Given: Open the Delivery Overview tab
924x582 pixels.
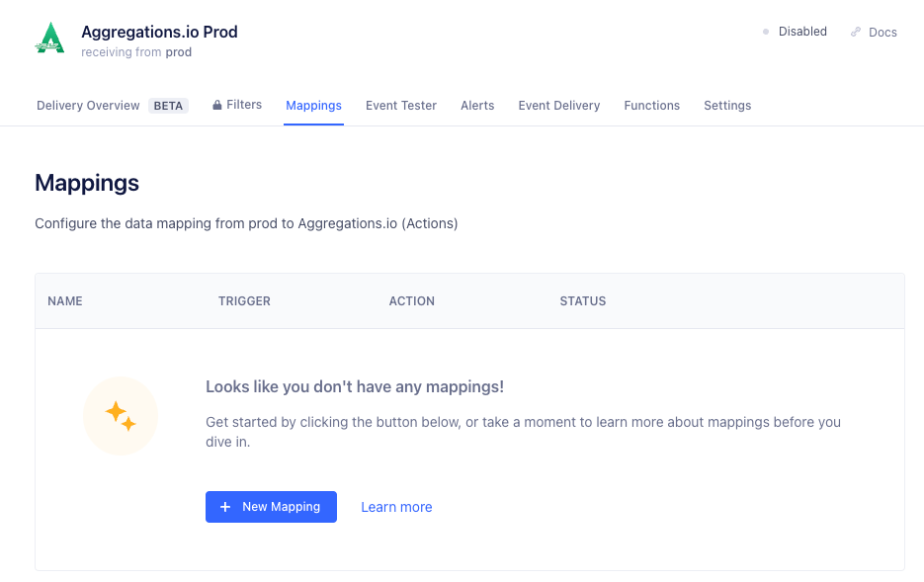Looking at the screenshot, I should [88, 106].
